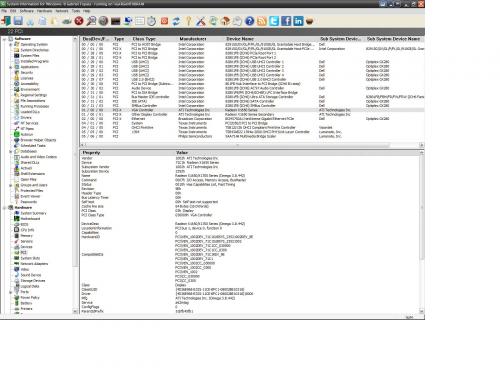Viewport: 500px width, 375px height.
Task: Open the blue question mark help icon
Action: point(249,21)
